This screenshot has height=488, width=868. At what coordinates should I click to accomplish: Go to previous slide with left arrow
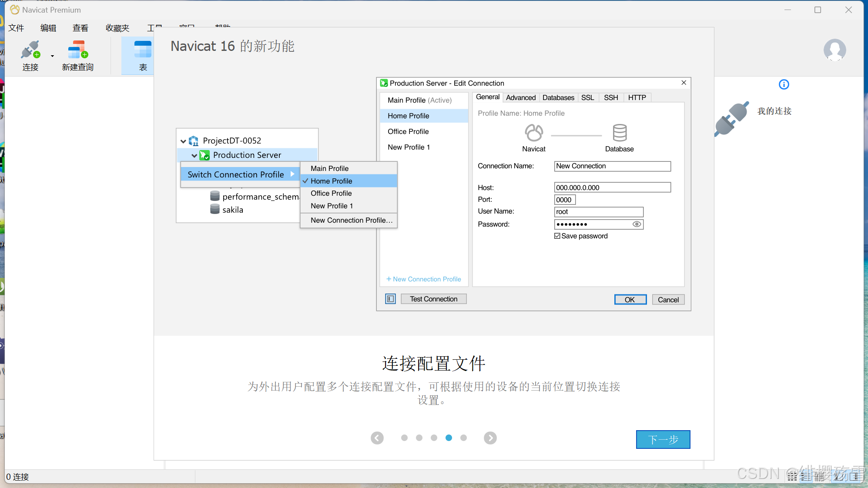(377, 438)
